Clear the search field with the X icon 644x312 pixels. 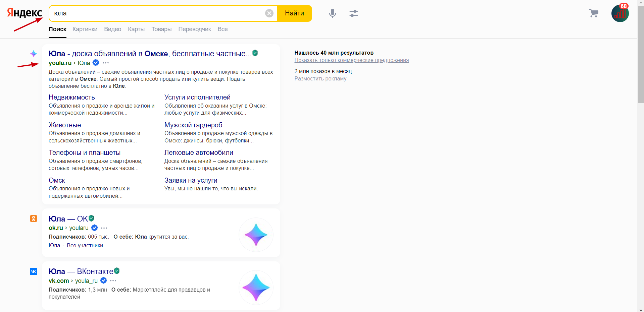click(269, 13)
